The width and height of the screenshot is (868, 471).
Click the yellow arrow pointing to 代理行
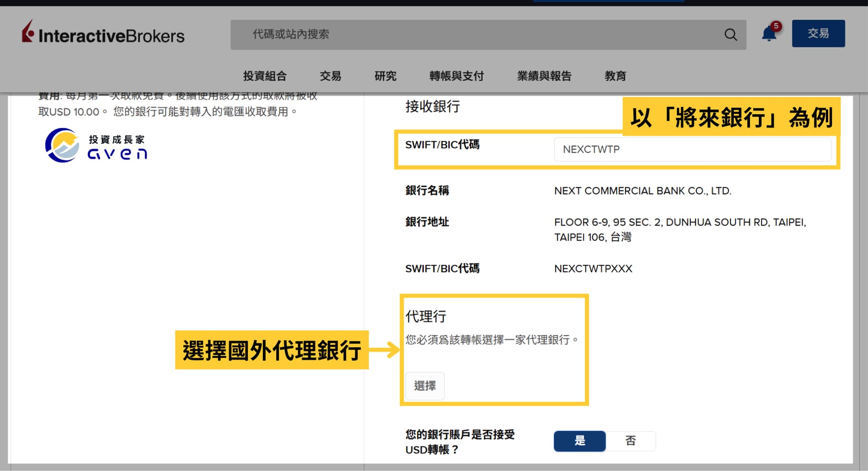coord(384,350)
